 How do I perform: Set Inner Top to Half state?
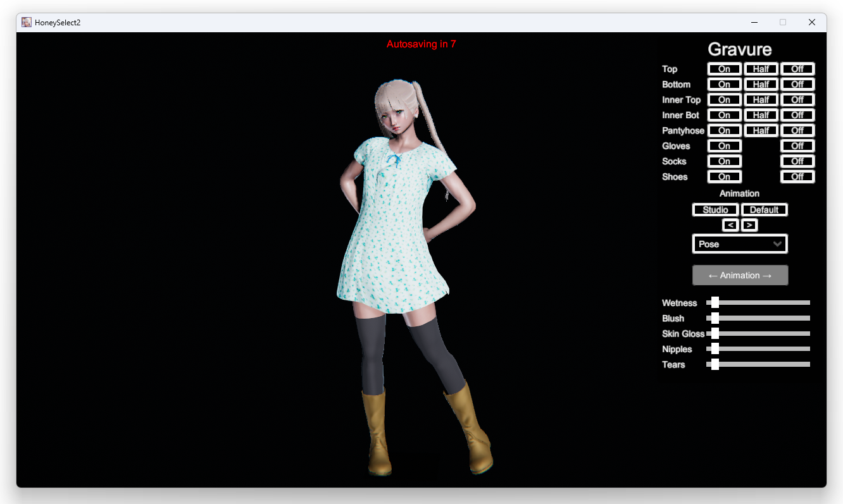coord(761,100)
